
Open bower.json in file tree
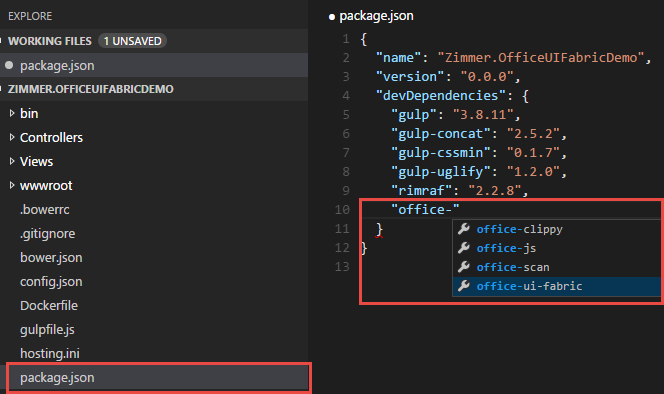[51, 258]
